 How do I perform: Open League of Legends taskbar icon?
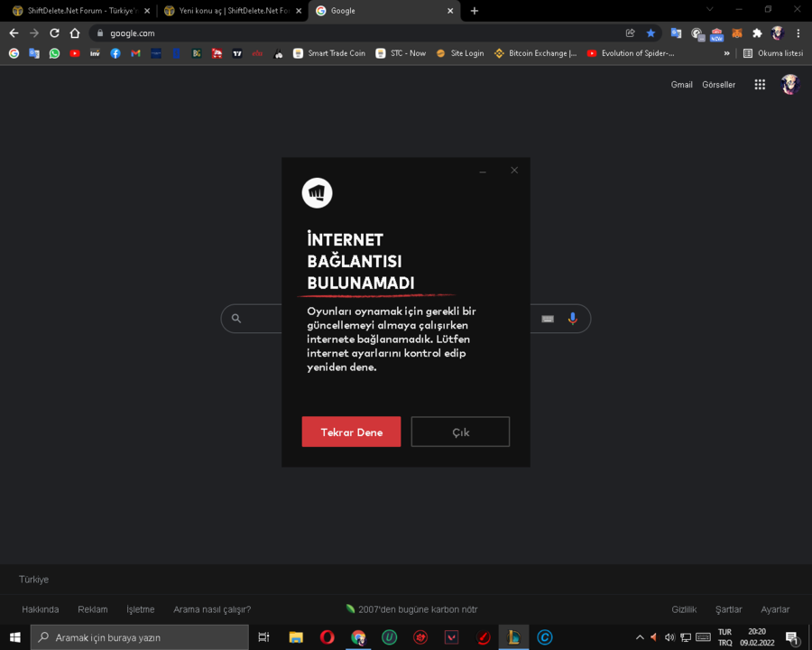(513, 637)
